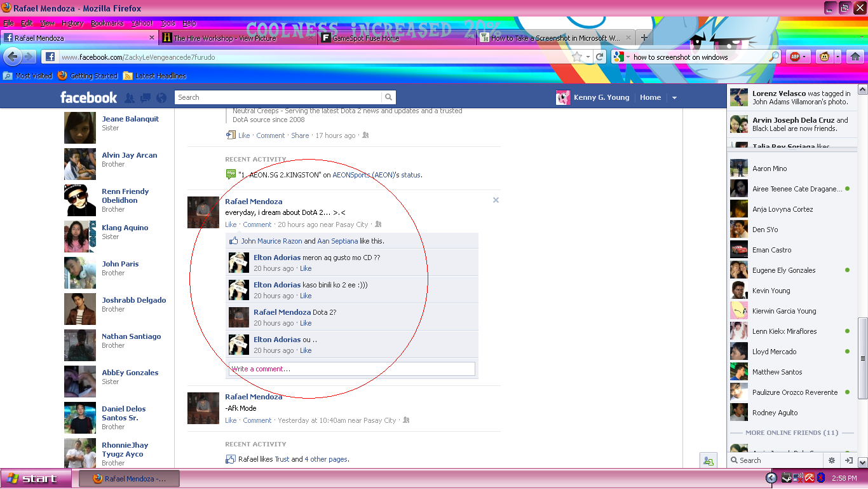
Task: Open chat with Lenn Kiekx Miraflores
Action: [792, 331]
